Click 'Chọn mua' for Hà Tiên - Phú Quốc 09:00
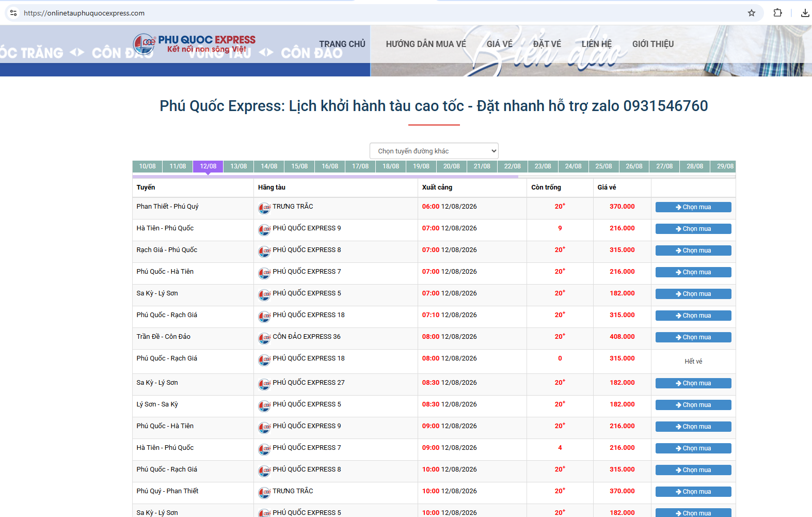This screenshot has width=812, height=517. [x=693, y=448]
